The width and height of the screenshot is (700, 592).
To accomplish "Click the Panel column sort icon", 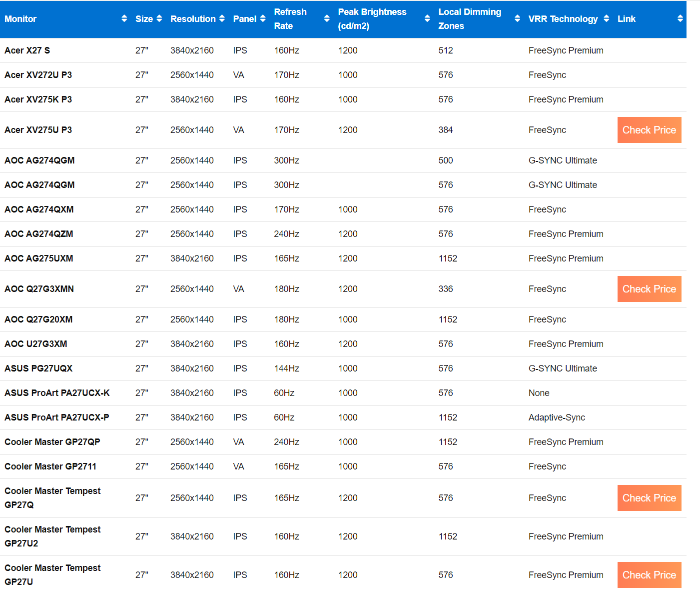I will coord(263,19).
